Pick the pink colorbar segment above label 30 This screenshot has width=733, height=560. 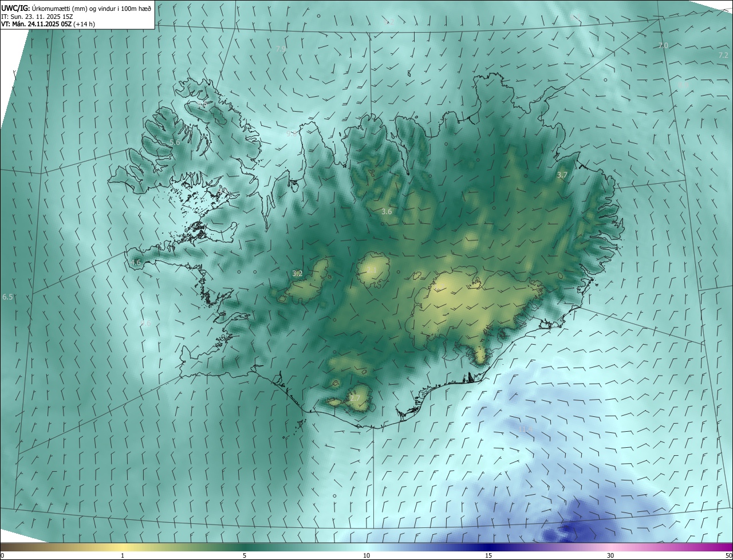click(x=610, y=547)
